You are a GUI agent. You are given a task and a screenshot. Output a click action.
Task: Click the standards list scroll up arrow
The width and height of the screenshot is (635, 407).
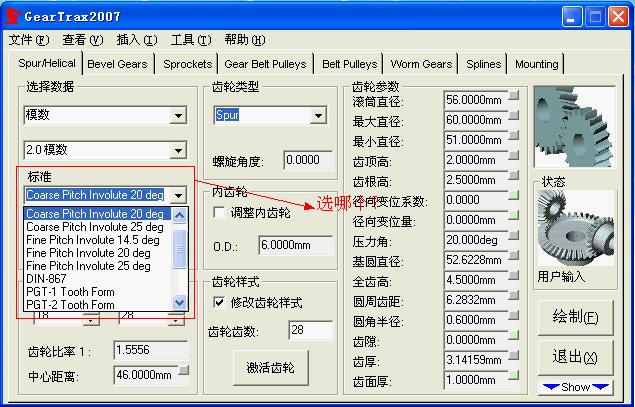coord(179,215)
